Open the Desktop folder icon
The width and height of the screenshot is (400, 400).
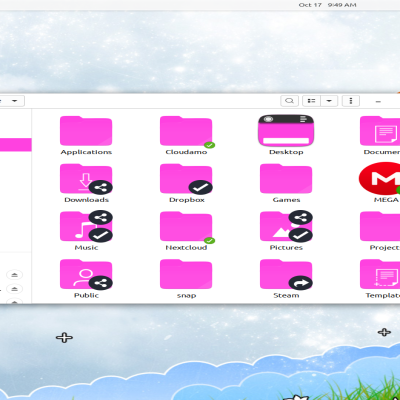point(286,130)
